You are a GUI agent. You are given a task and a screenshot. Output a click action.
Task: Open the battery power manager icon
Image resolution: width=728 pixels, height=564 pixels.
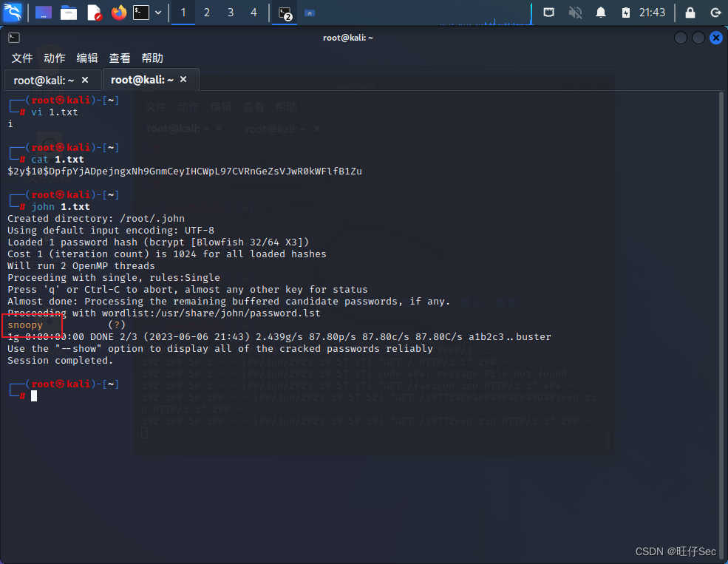pyautogui.click(x=626, y=13)
